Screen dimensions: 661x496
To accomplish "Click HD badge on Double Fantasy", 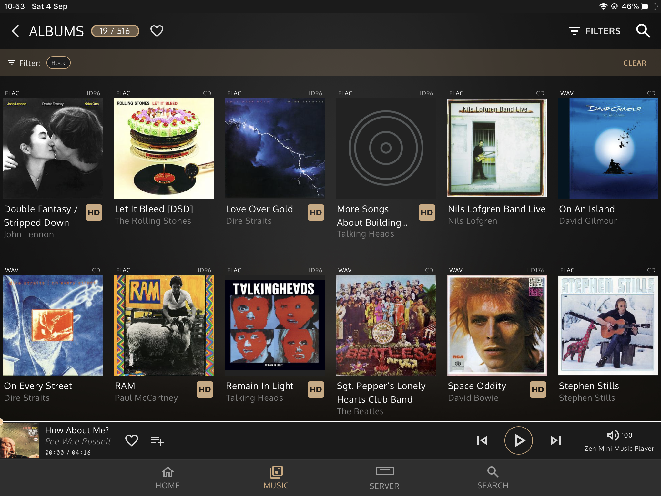I will [x=94, y=212].
